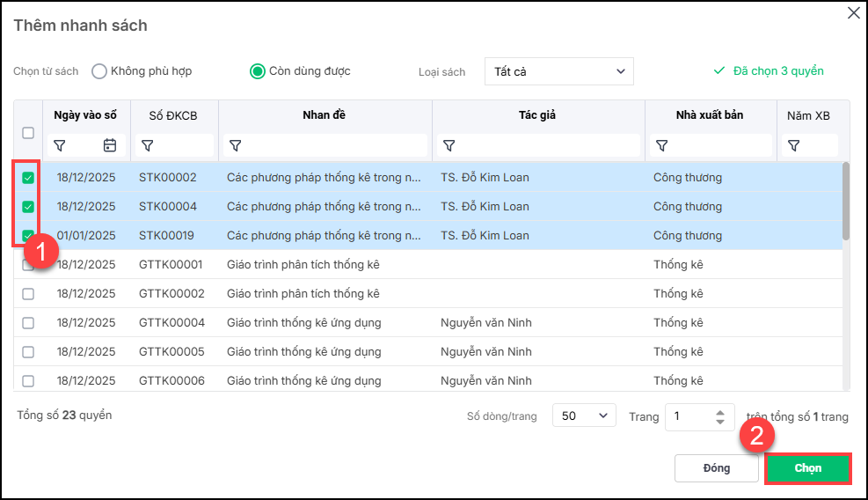This screenshot has height=500, width=868.
Task: Uncheck the row for book STK00002
Action: point(28,178)
